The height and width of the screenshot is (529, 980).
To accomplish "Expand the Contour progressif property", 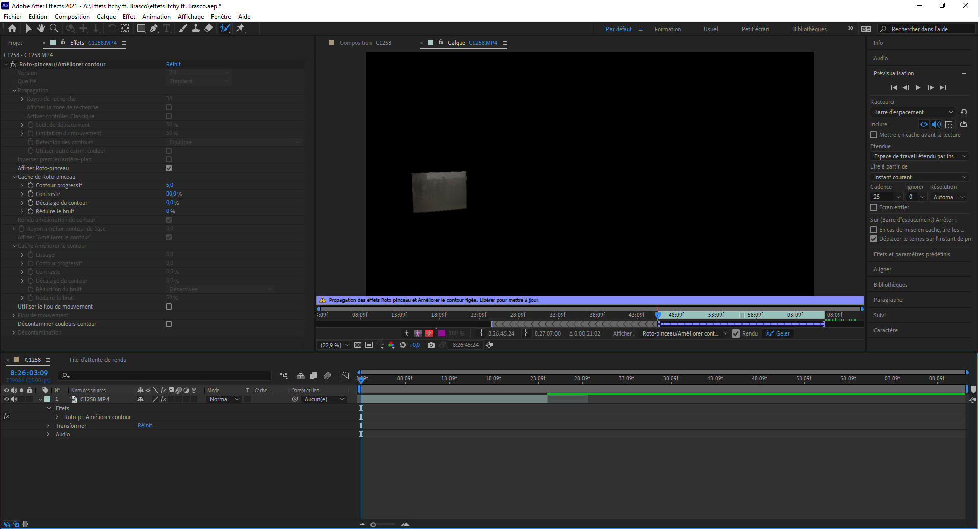I will 22,185.
